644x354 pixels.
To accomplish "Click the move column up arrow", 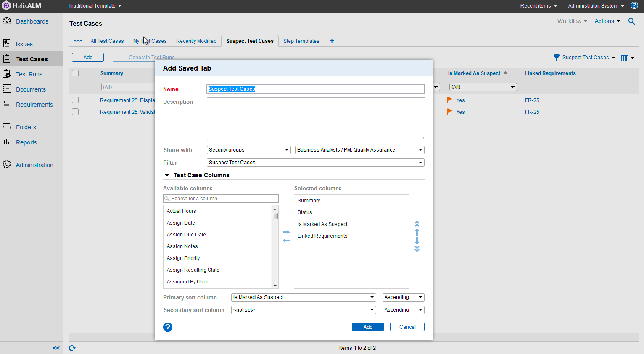I will click(417, 232).
